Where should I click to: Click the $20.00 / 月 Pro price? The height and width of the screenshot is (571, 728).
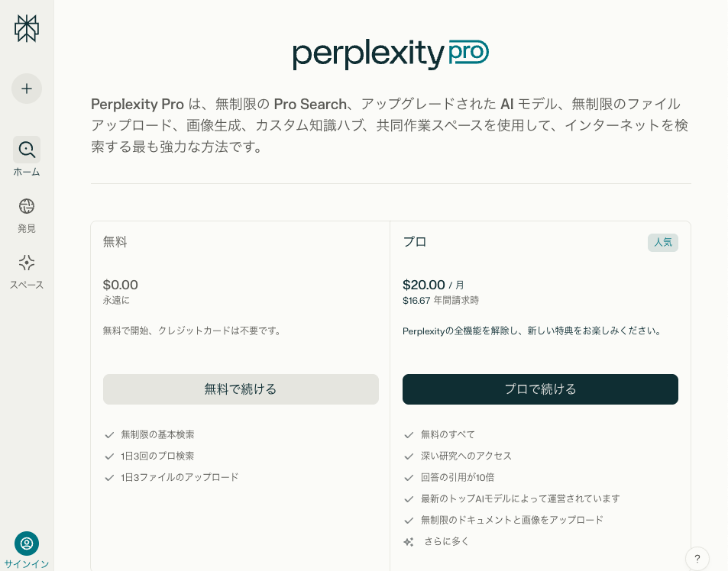433,285
